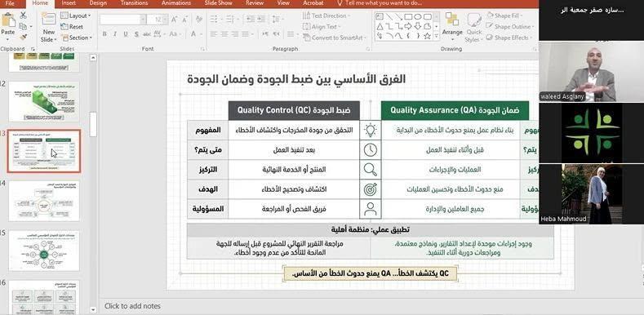Screen dimensions: 644x315
Task: Select the Format Painter brush icon
Action: click(x=23, y=38)
